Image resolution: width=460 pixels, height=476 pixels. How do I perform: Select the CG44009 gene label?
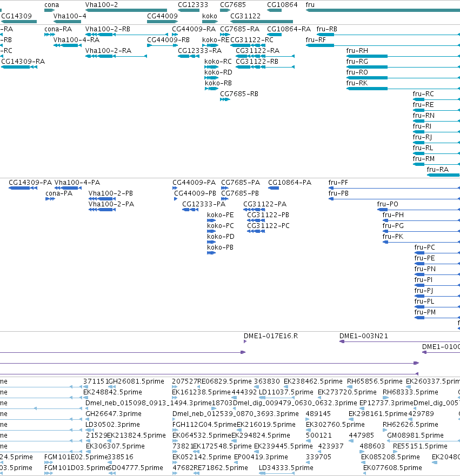coord(162,16)
